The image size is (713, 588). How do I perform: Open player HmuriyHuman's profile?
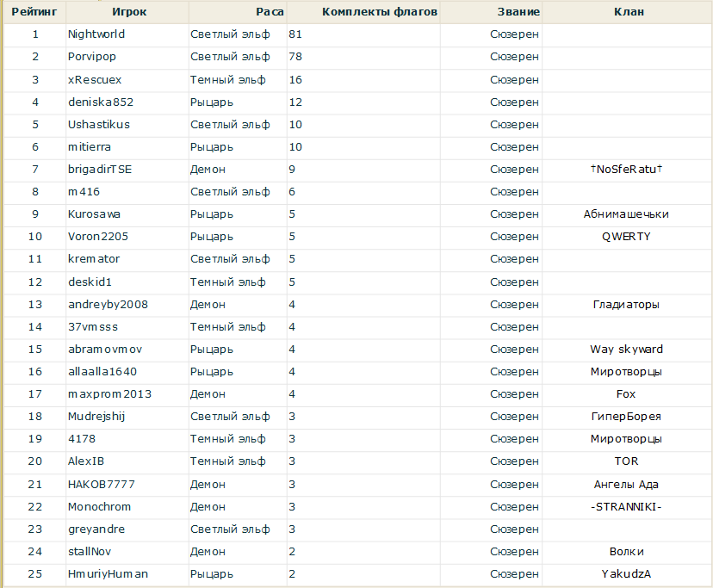[x=108, y=574]
